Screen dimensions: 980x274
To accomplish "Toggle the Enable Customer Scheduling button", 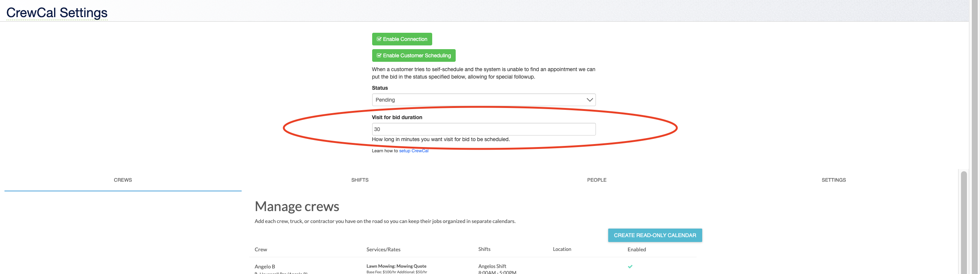I will [x=414, y=55].
